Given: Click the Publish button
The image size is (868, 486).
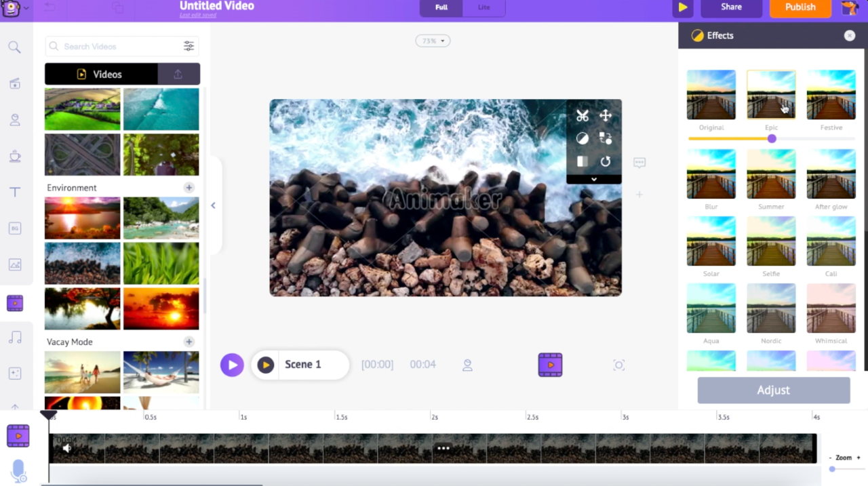Looking at the screenshot, I should [x=800, y=7].
